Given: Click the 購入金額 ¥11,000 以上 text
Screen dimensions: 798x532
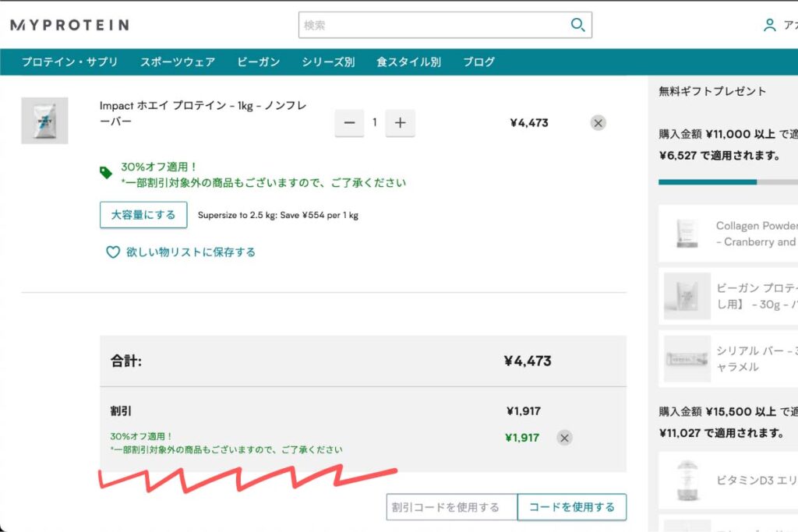Looking at the screenshot, I should 717,134.
